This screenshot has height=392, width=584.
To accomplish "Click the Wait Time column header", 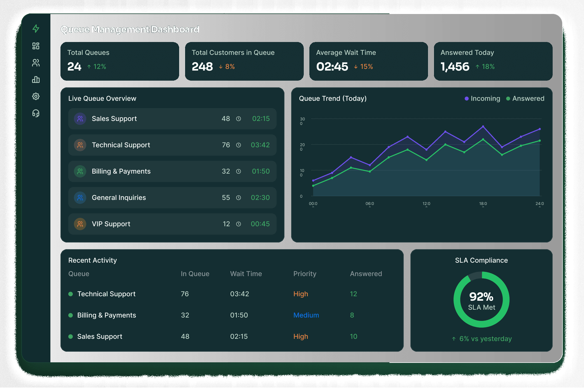I will (246, 274).
